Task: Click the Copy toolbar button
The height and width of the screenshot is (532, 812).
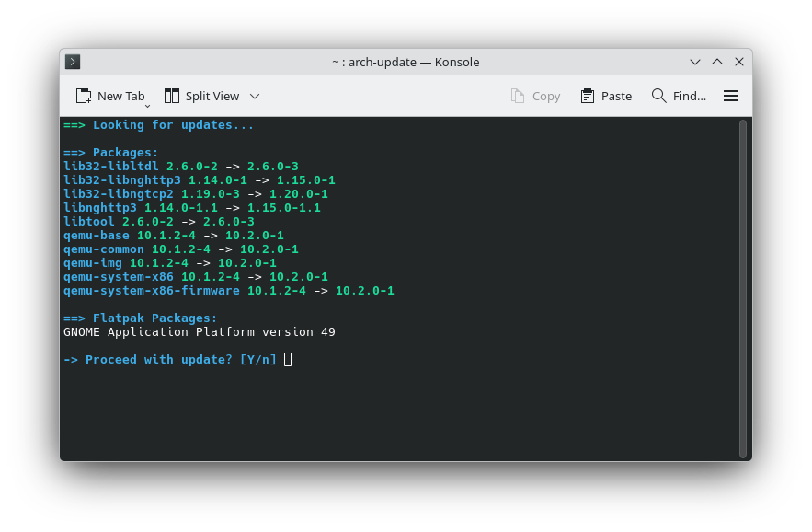Action: 535,96
